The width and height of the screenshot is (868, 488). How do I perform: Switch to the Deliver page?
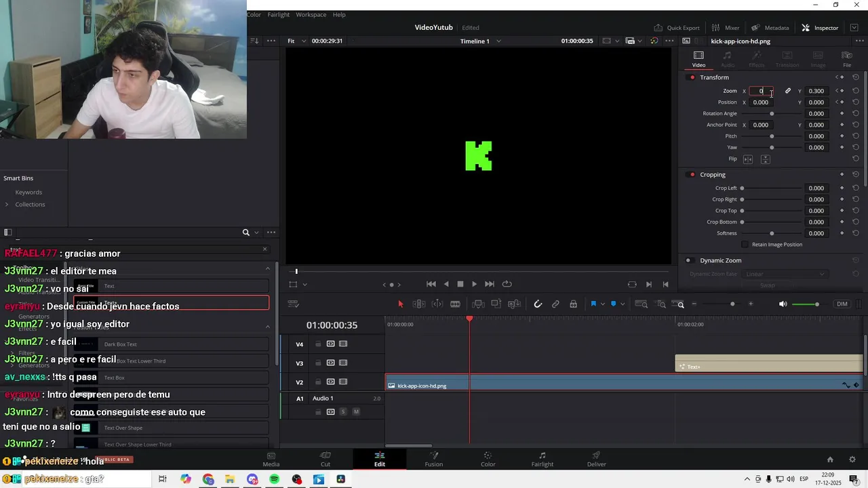tap(597, 459)
